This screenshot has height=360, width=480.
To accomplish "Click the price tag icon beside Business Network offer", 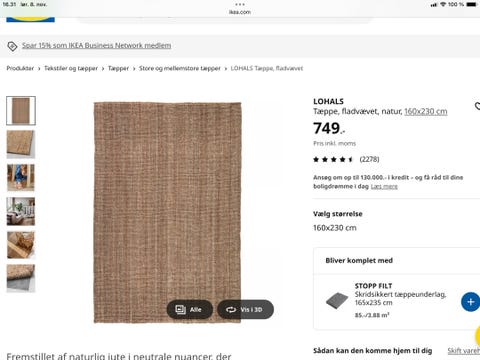I will click(12, 46).
